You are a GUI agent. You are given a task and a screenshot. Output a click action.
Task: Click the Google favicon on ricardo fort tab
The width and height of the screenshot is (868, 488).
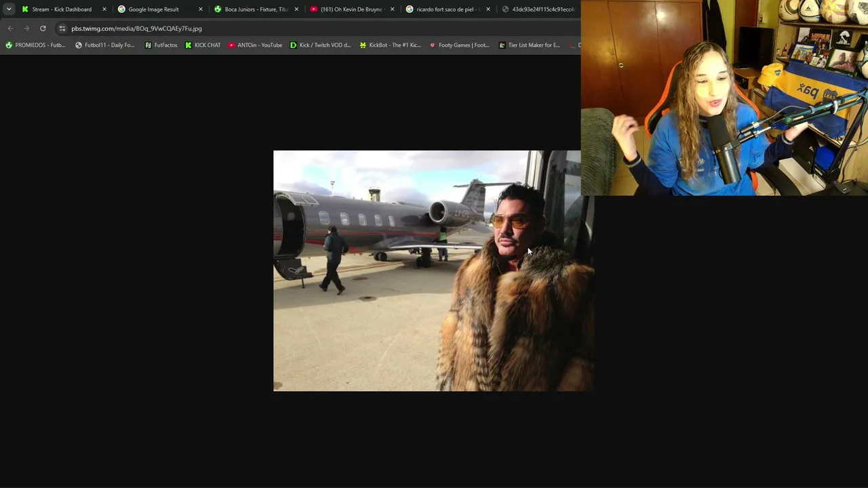coord(410,9)
